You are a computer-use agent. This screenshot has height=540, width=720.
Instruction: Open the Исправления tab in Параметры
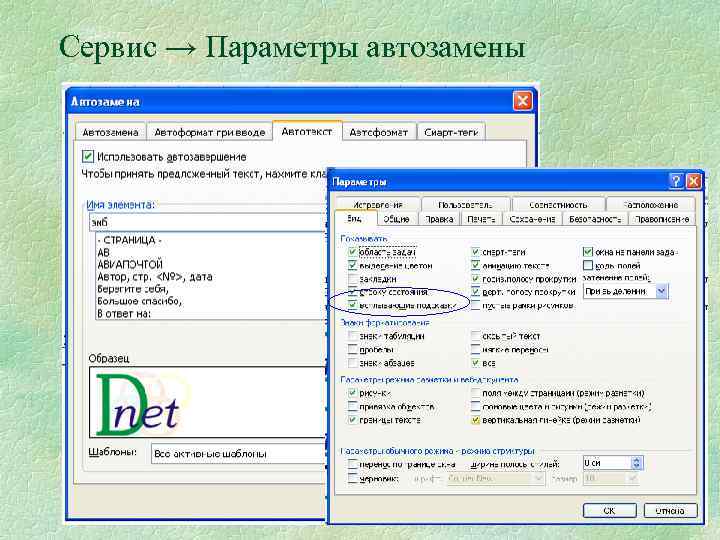pyautogui.click(x=377, y=205)
